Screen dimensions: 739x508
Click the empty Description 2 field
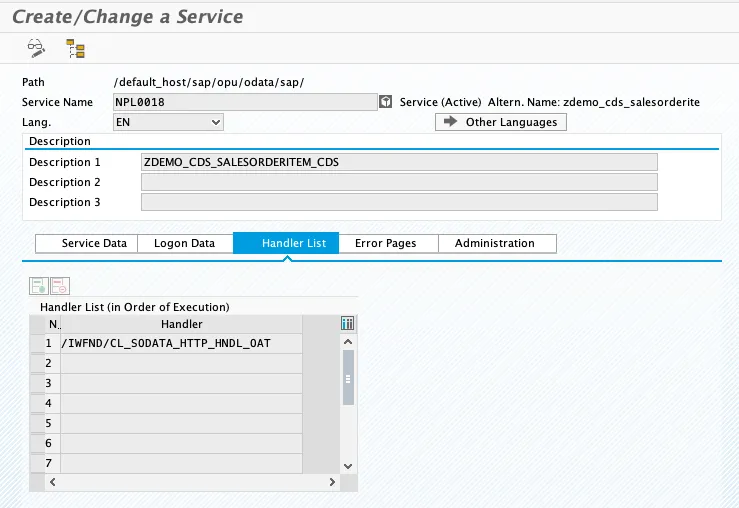(399, 182)
